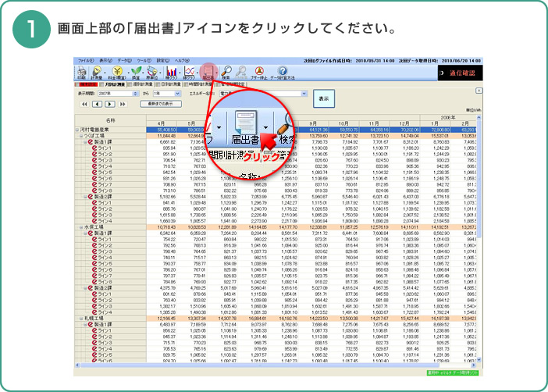Collapse the 河村電器産業 root node
The height and width of the screenshot is (392, 548).
(x=77, y=130)
